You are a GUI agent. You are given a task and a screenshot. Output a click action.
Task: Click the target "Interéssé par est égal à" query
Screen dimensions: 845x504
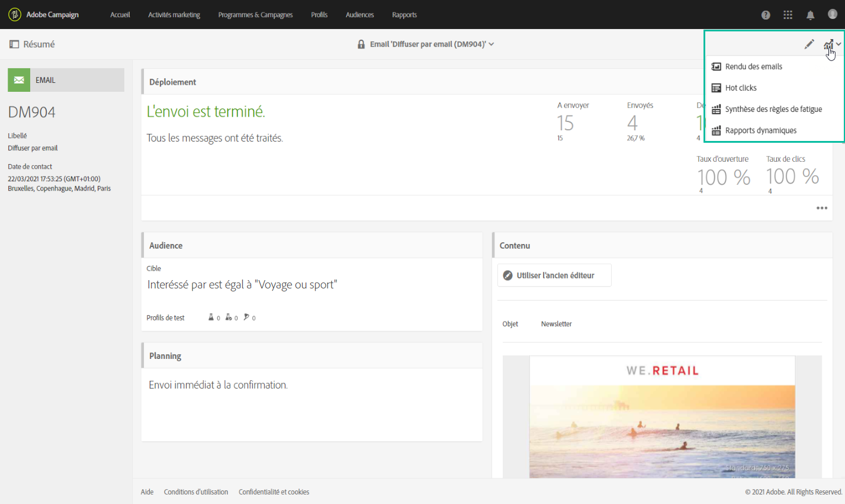[242, 285]
